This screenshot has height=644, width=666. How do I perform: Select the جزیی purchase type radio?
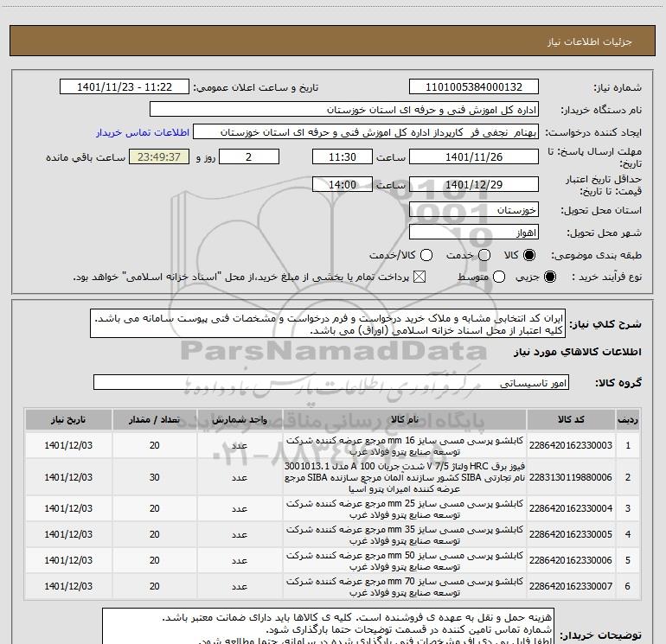[x=549, y=277]
